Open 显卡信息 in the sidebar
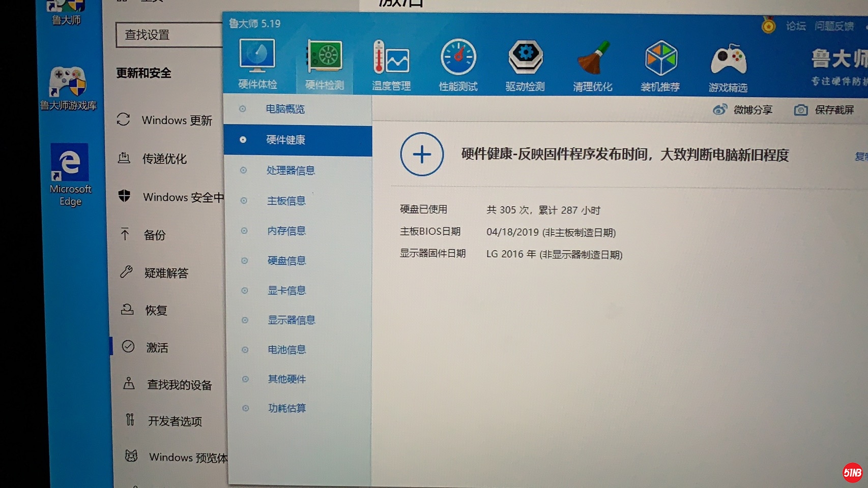The image size is (868, 488). 286,291
